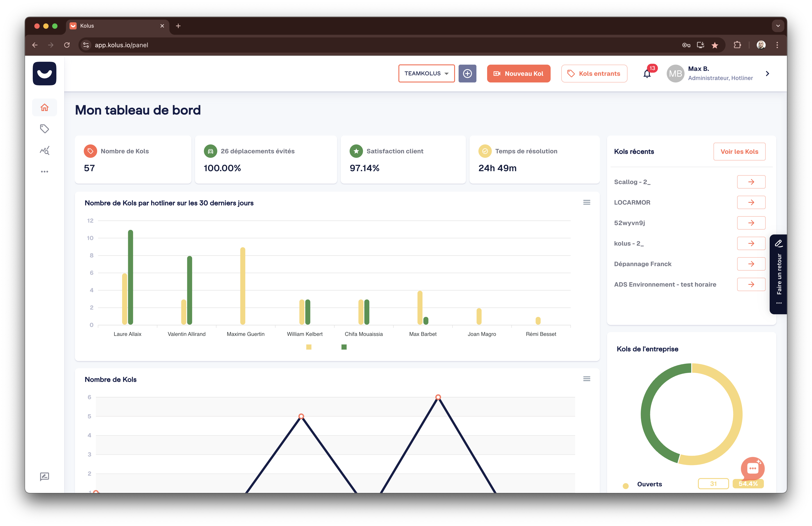Click the feedback message icon at sidebar bottom

tap(44, 477)
